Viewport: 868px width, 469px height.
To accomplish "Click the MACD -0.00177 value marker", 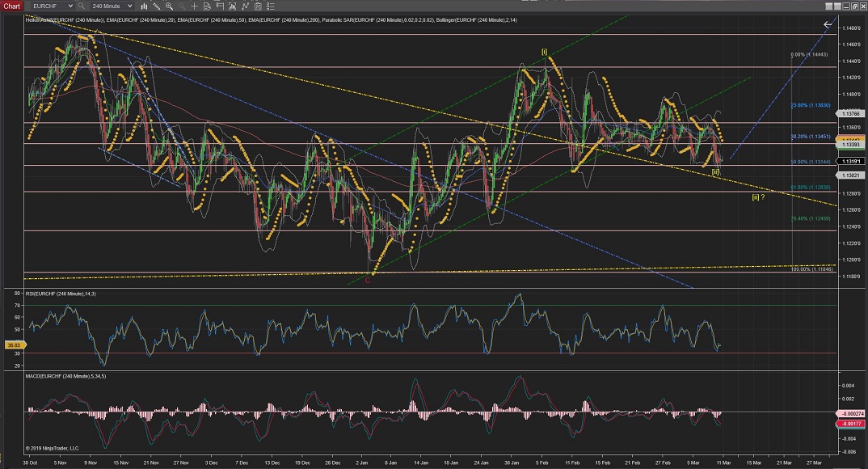I will [851, 424].
